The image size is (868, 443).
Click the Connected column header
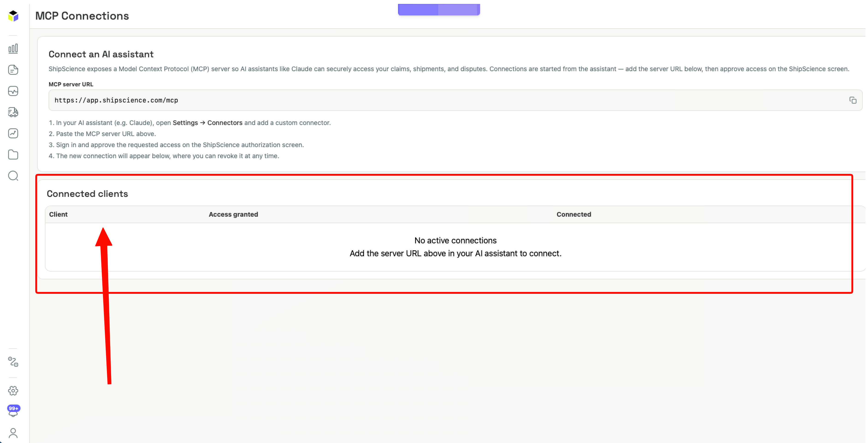click(x=573, y=214)
